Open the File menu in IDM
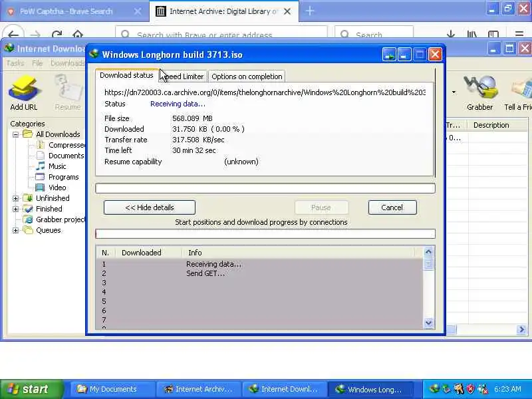This screenshot has width=532, height=399. click(37, 63)
